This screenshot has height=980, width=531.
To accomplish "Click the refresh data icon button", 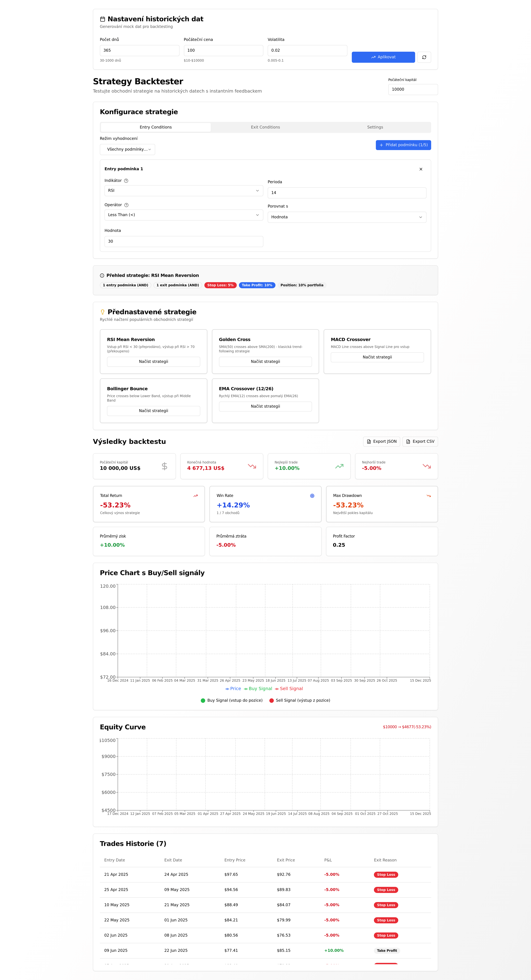I will click(x=424, y=57).
